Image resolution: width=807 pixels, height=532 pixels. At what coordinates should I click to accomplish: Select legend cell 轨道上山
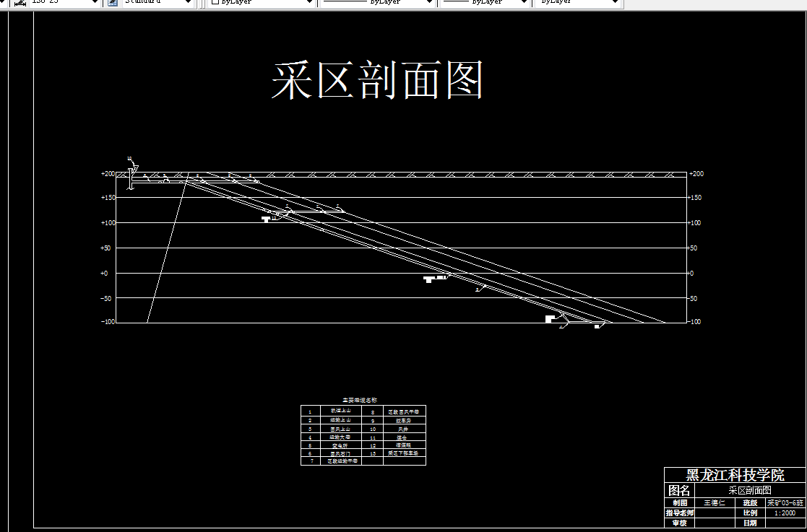(340, 411)
